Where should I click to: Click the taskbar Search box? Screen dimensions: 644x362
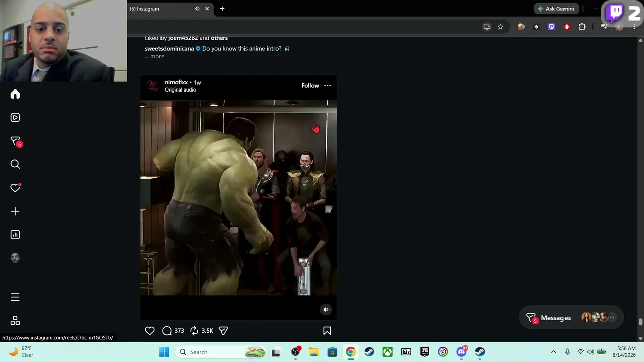(221, 352)
